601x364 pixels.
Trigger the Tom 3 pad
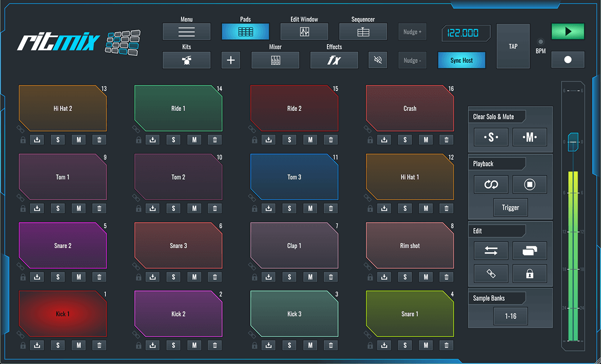click(294, 177)
